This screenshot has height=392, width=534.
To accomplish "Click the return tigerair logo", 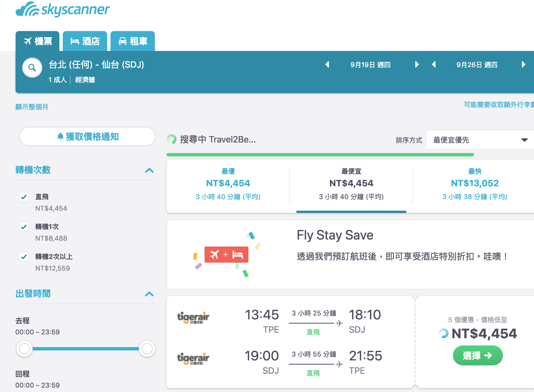I will (x=193, y=359).
